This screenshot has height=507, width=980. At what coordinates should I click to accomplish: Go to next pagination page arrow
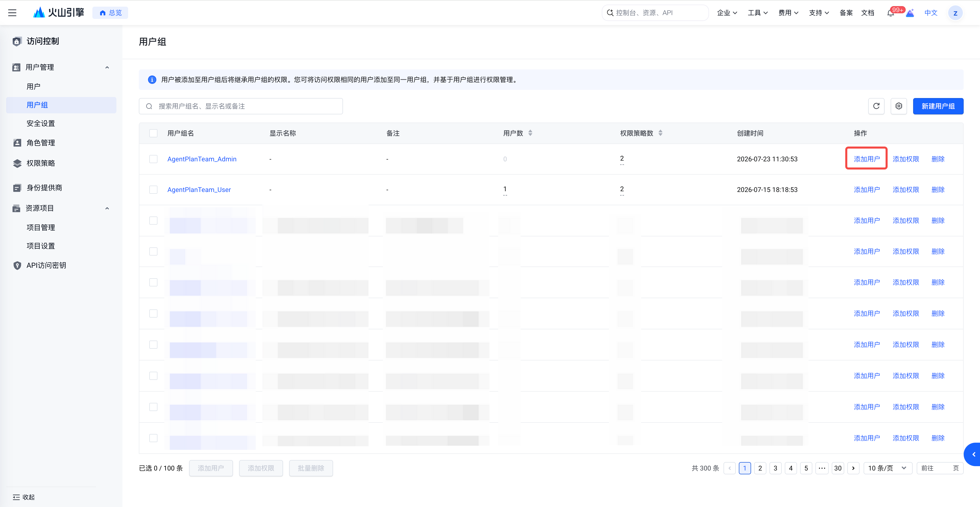[x=853, y=468]
